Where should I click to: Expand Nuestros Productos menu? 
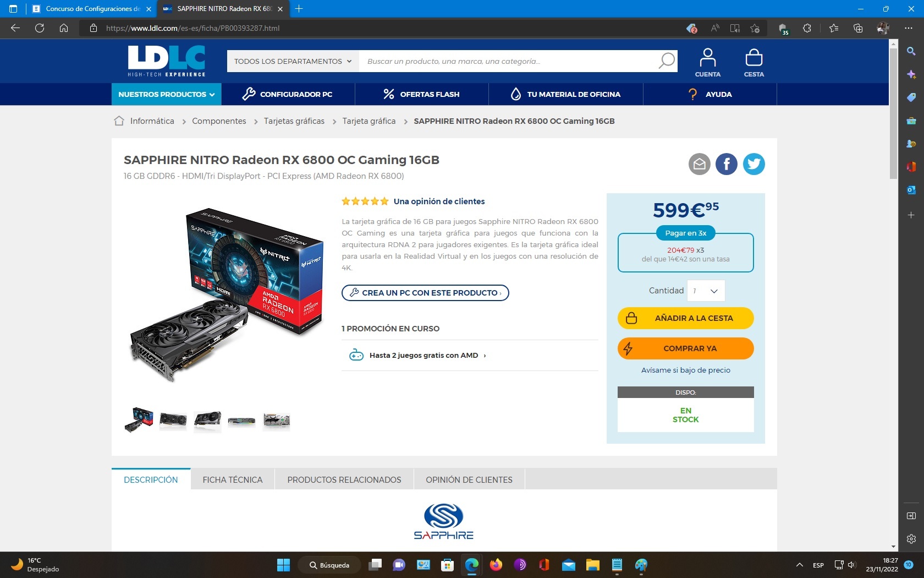(x=166, y=94)
